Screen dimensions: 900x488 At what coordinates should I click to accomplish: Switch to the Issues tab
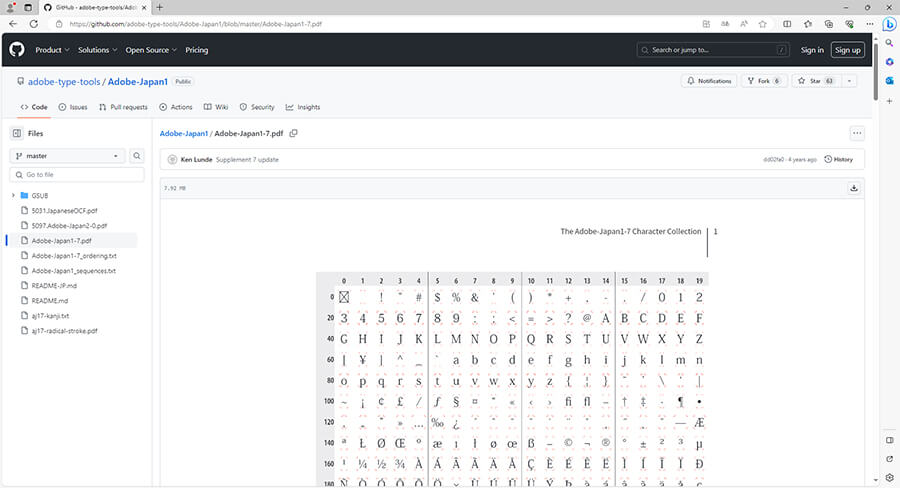(73, 107)
